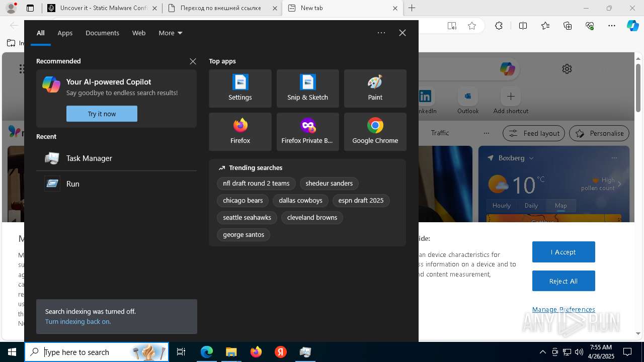Open Task Manager taskbar icon
The width and height of the screenshot is (644, 362).
(305, 352)
